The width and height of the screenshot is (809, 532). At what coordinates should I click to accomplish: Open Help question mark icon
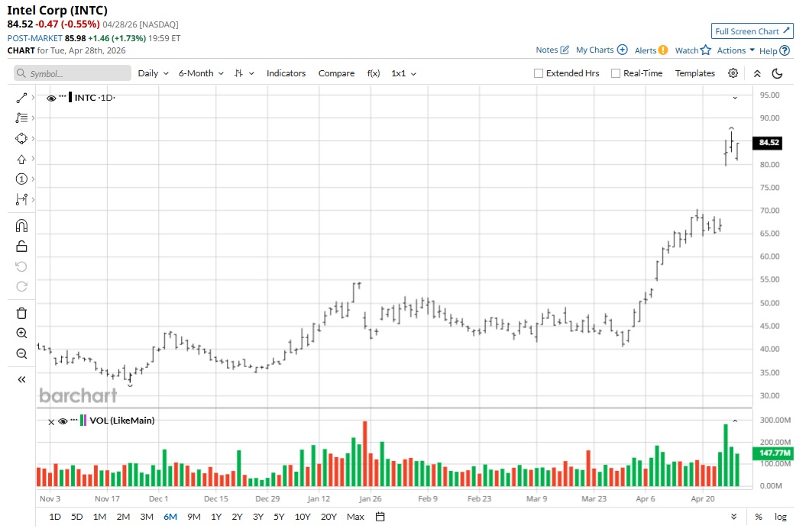tap(785, 50)
